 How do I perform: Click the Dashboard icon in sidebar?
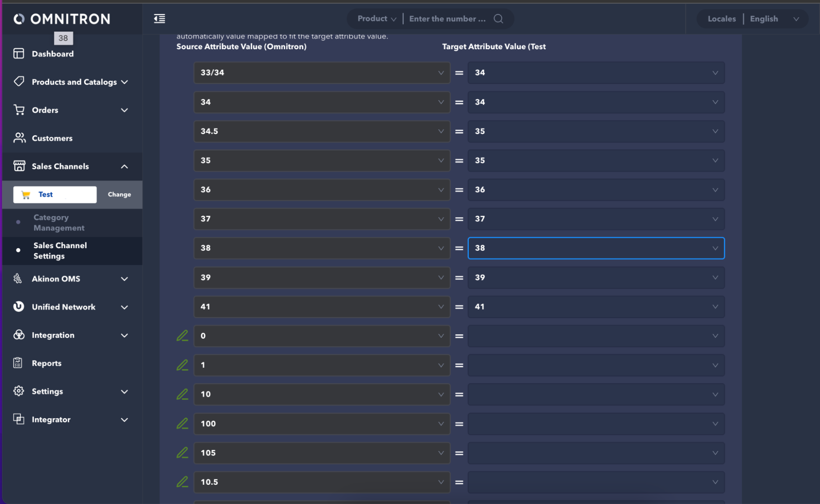point(19,54)
